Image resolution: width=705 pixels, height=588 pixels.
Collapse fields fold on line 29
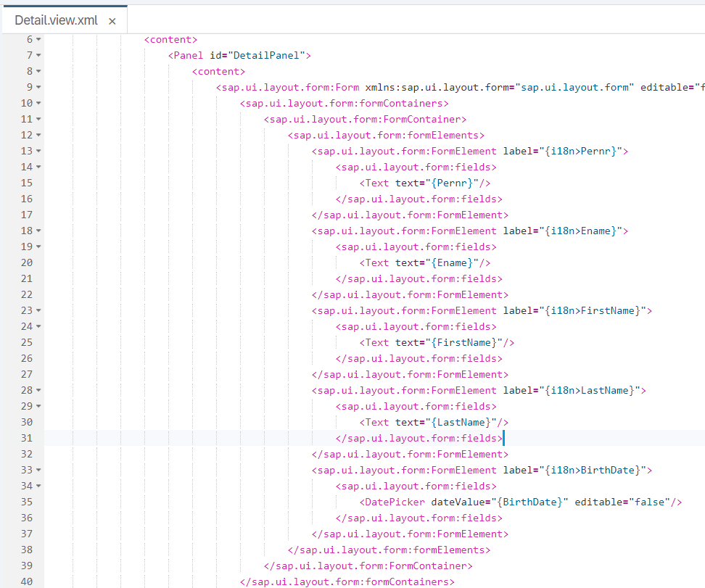(x=38, y=407)
